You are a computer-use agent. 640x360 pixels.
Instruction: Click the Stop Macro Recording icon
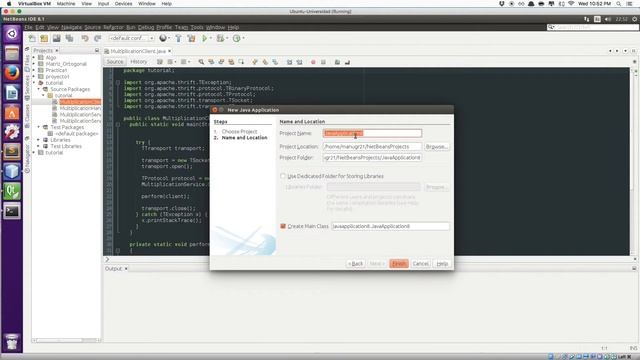tap(323, 62)
